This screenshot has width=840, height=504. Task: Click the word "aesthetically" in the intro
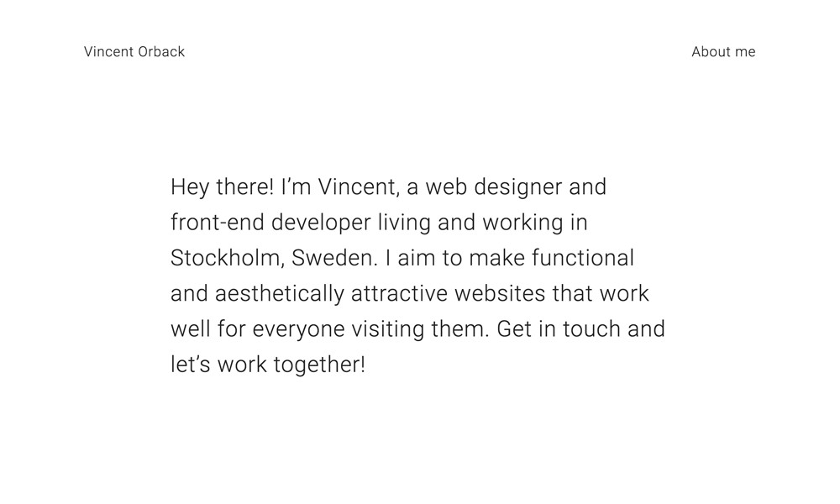[280, 294]
